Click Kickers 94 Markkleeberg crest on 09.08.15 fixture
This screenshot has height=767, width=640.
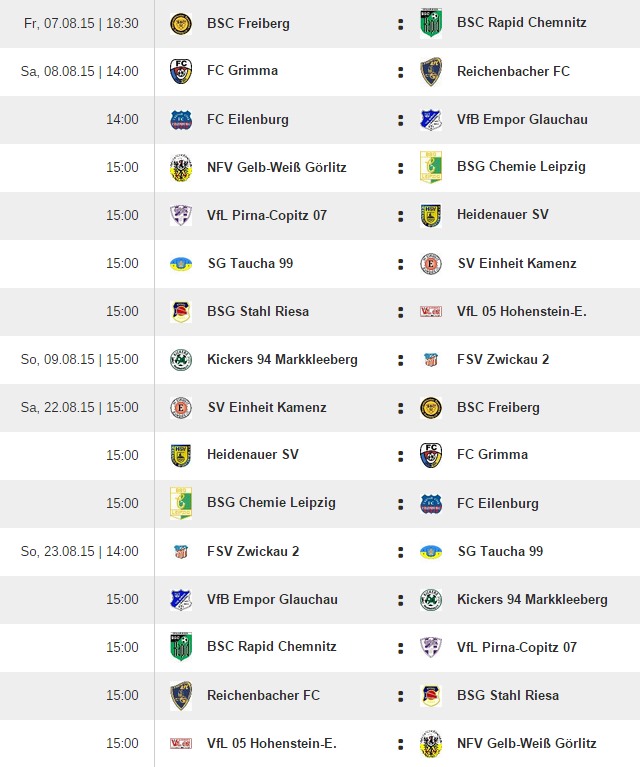click(181, 359)
